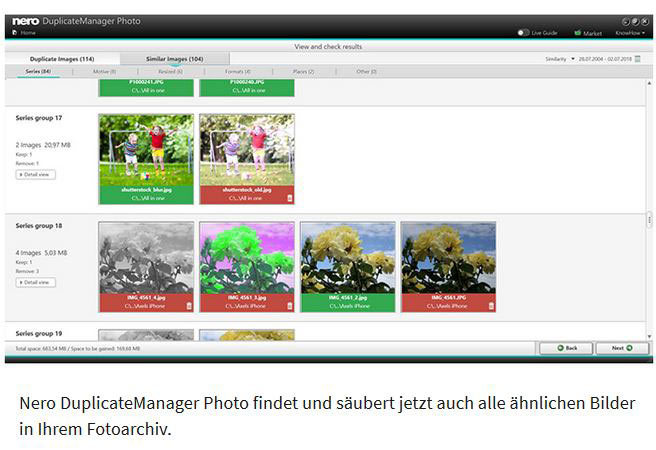Open the Similarity sort dropdown

click(x=560, y=59)
